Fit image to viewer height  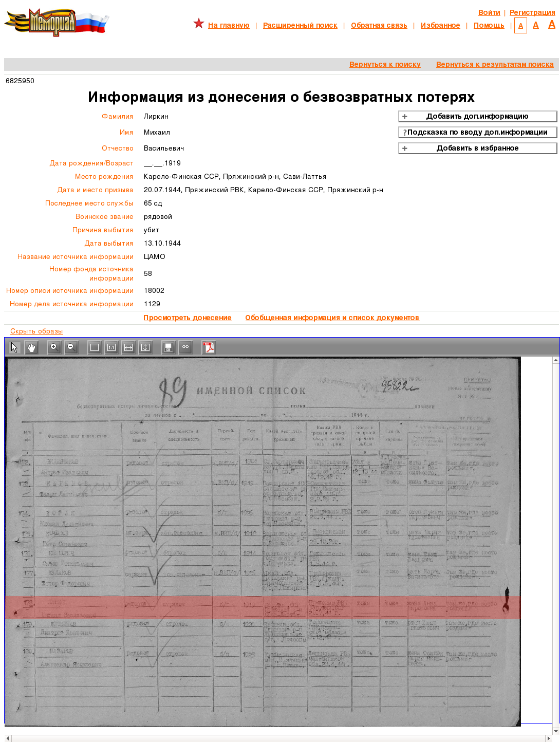point(145,347)
